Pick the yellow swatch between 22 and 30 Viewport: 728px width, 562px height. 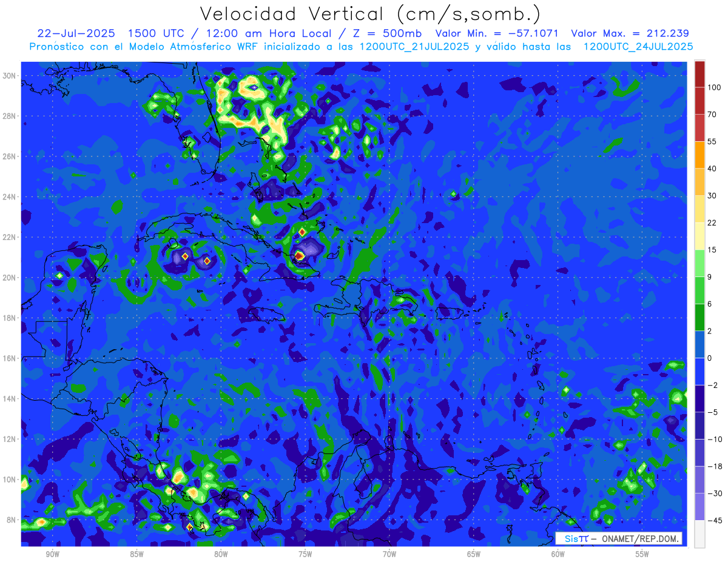[x=699, y=209]
